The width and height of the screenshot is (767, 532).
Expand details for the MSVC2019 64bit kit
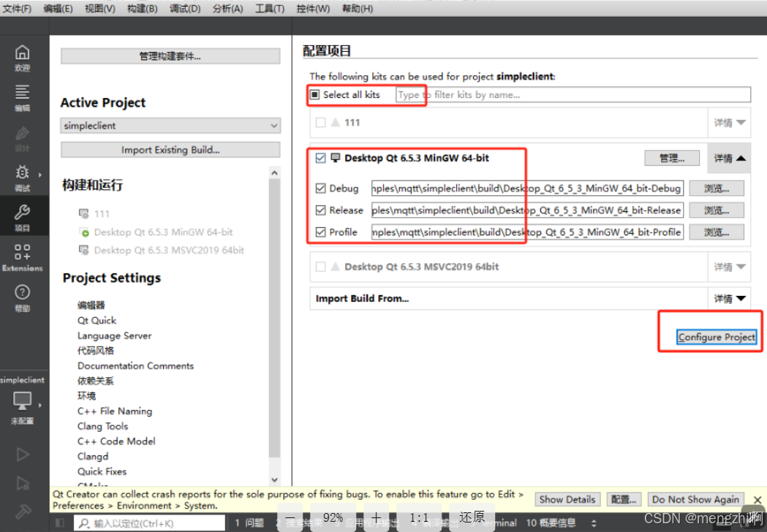729,267
